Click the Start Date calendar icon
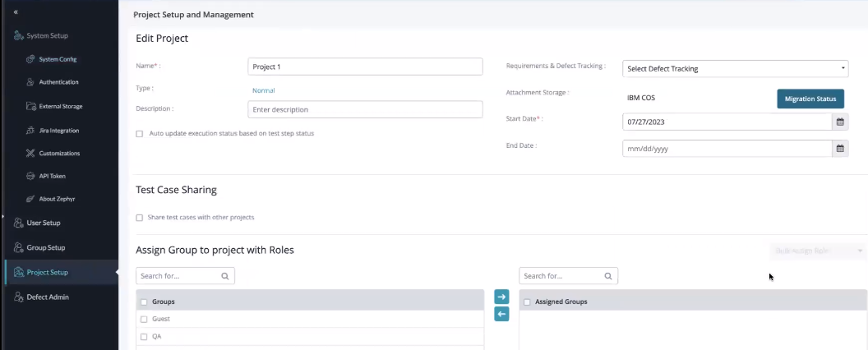The height and width of the screenshot is (350, 868). coord(840,122)
